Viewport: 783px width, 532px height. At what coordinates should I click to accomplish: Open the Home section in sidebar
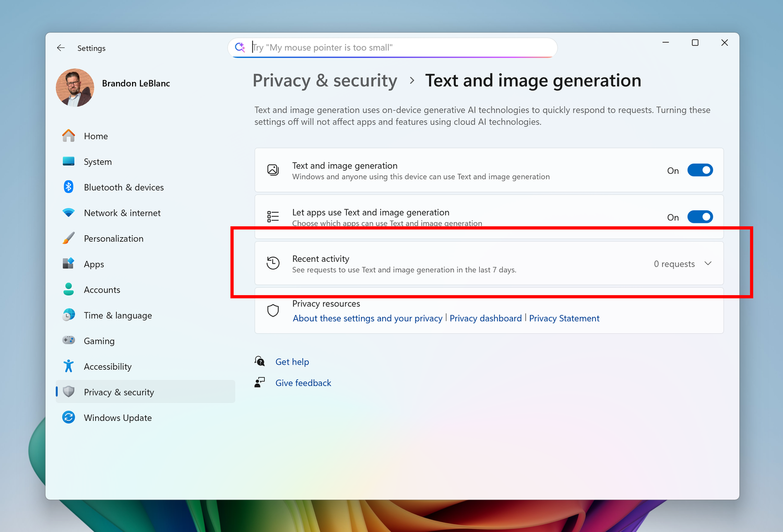click(x=96, y=136)
